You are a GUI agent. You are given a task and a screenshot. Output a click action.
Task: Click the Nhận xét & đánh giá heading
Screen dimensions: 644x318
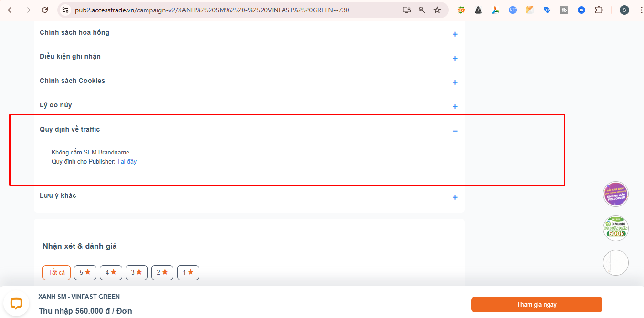coord(80,246)
